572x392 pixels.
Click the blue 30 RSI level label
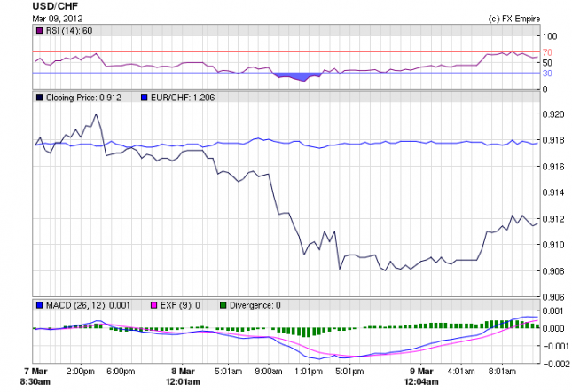(547, 74)
